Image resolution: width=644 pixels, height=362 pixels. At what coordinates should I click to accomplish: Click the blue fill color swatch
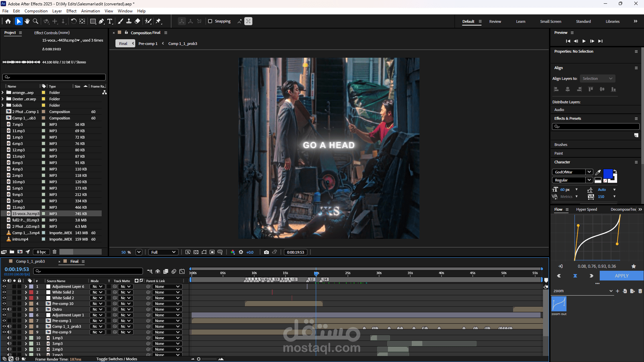pyautogui.click(x=608, y=174)
